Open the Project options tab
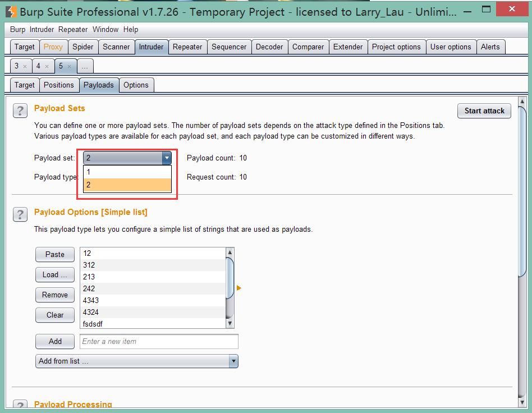This screenshot has height=413, width=532. pyautogui.click(x=396, y=47)
